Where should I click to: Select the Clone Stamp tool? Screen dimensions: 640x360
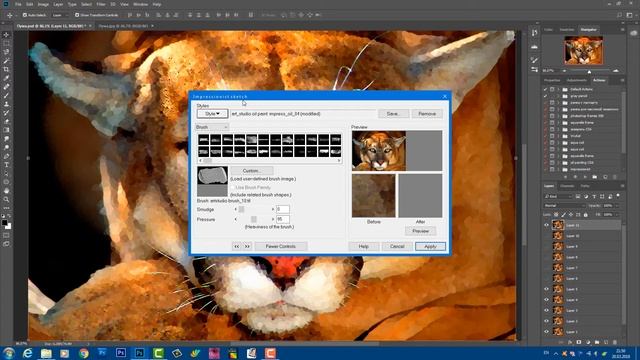click(6, 104)
